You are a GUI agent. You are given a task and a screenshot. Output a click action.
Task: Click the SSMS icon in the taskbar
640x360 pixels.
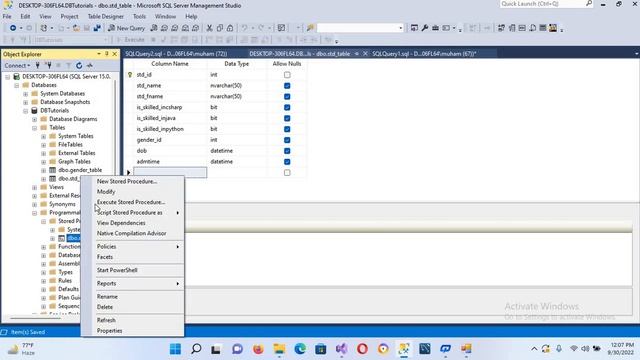[404, 349]
